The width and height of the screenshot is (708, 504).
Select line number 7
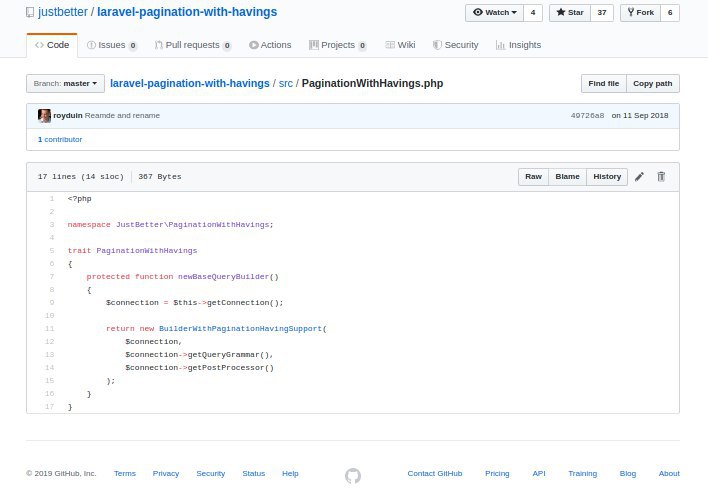click(52, 277)
